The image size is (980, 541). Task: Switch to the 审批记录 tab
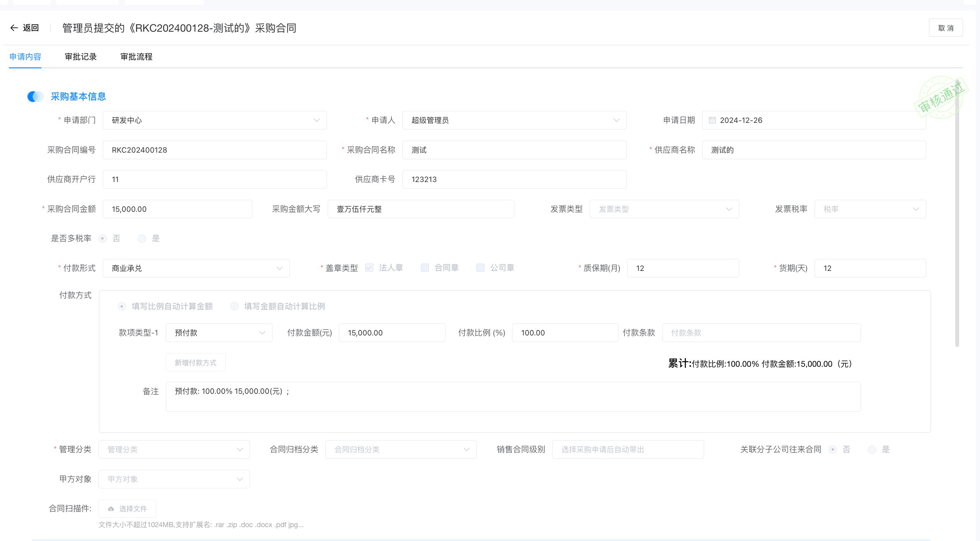point(81,57)
